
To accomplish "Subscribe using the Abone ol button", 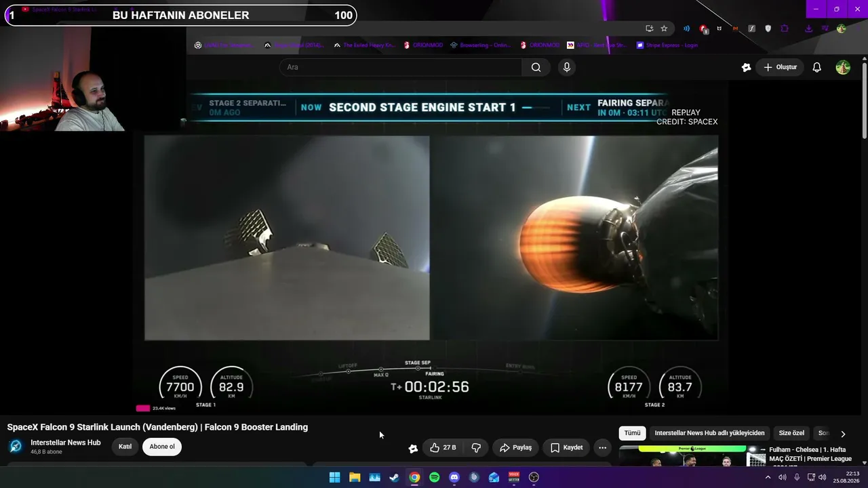I will [162, 447].
